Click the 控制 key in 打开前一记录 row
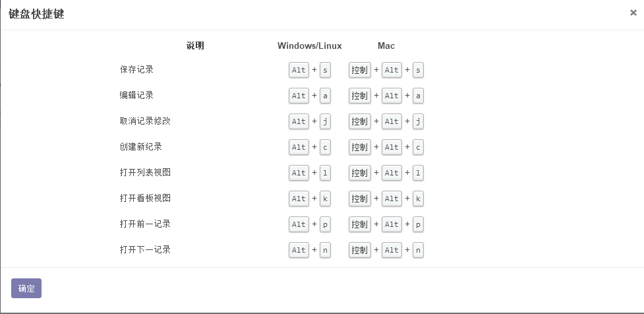 (360, 224)
